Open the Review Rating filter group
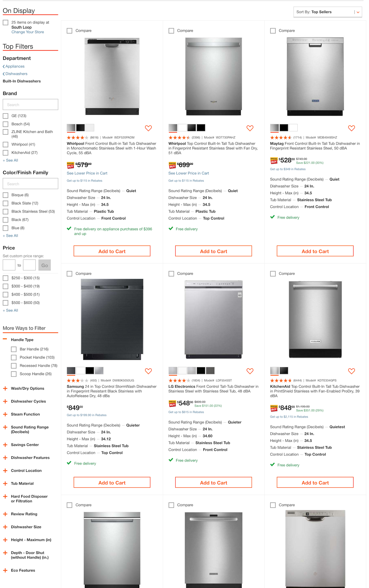The height and width of the screenshot is (588, 369). pos(5,514)
